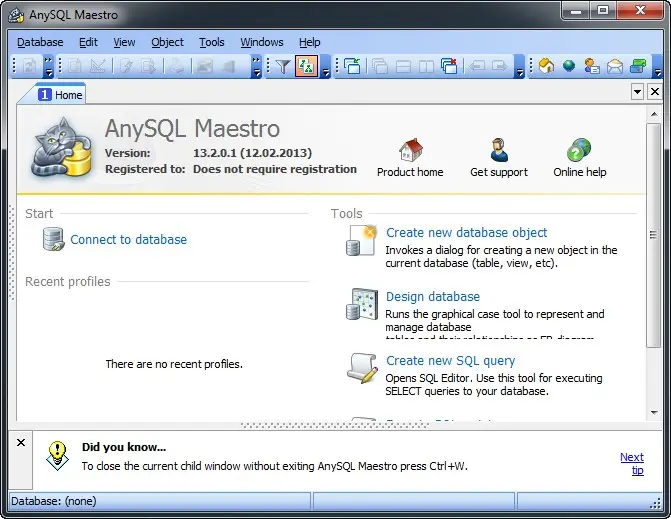Open the Object menu
This screenshot has height=519, width=671.
[x=167, y=42]
